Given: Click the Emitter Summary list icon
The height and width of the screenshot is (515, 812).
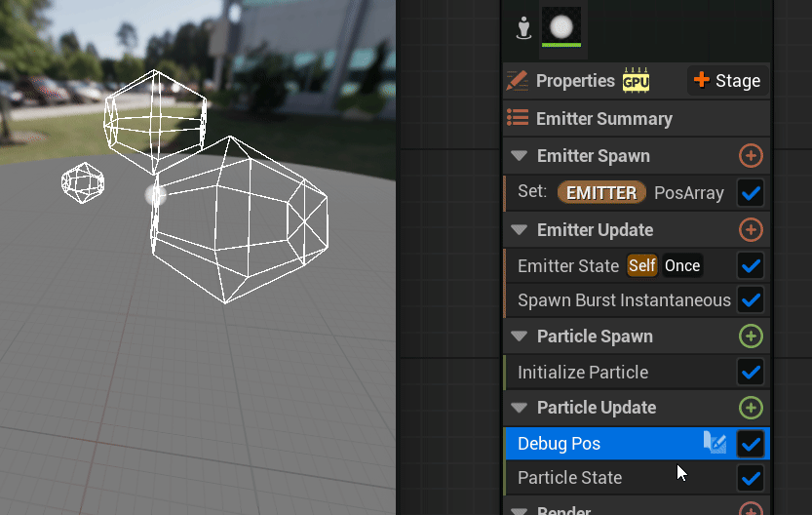Looking at the screenshot, I should (518, 118).
